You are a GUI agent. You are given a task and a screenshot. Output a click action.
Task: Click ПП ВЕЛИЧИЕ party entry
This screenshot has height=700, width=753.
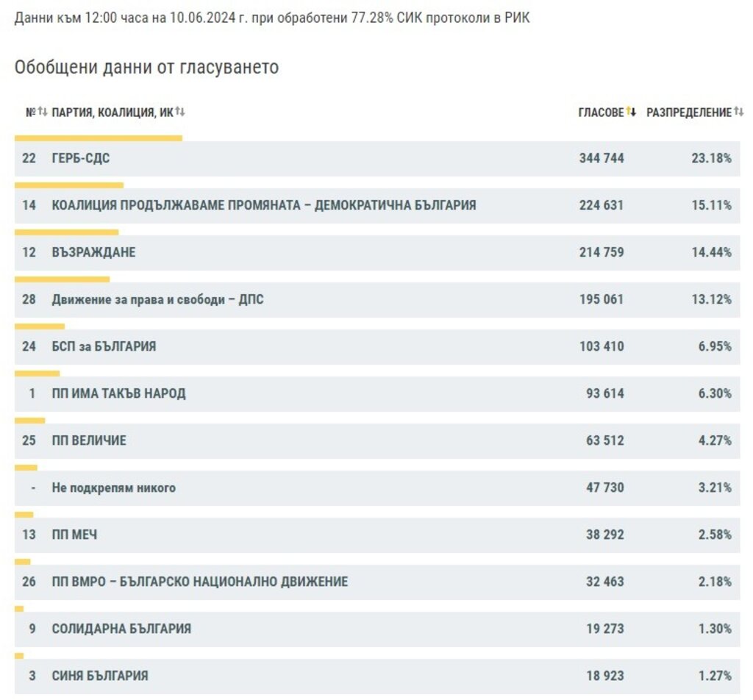pyautogui.click(x=89, y=440)
